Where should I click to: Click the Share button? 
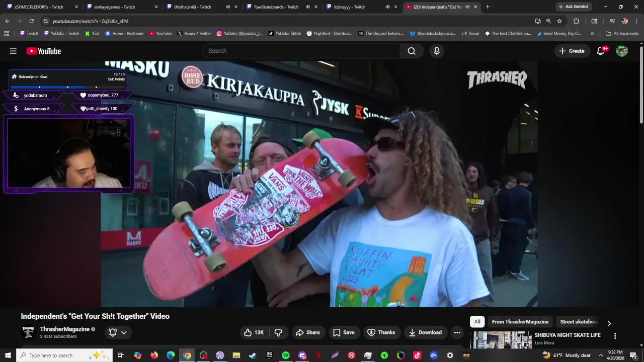tap(307, 332)
